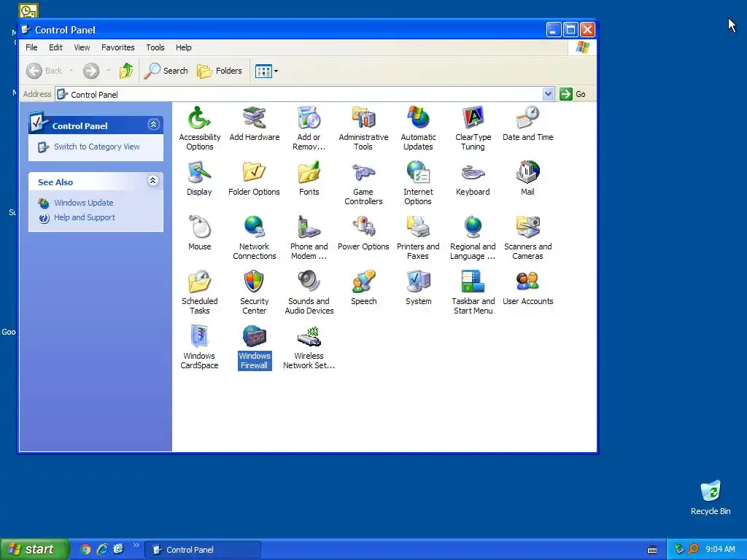
Task: Click Switch to Category View link
Action: [97, 147]
